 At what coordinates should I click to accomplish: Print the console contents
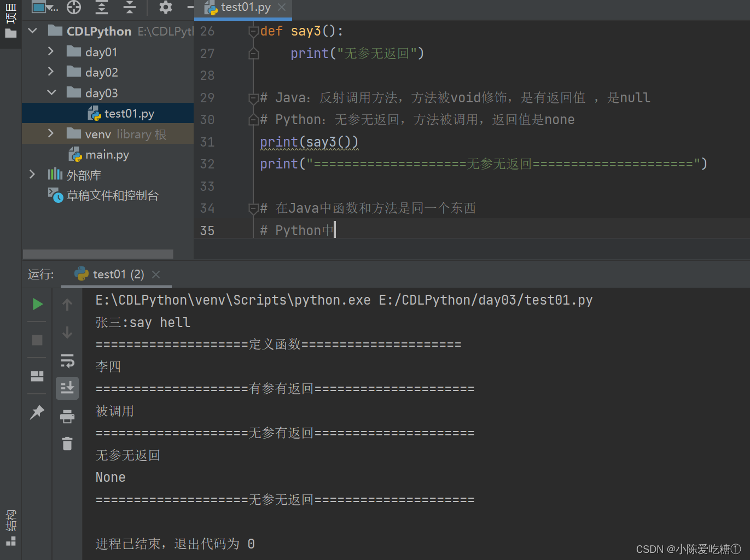[67, 416]
